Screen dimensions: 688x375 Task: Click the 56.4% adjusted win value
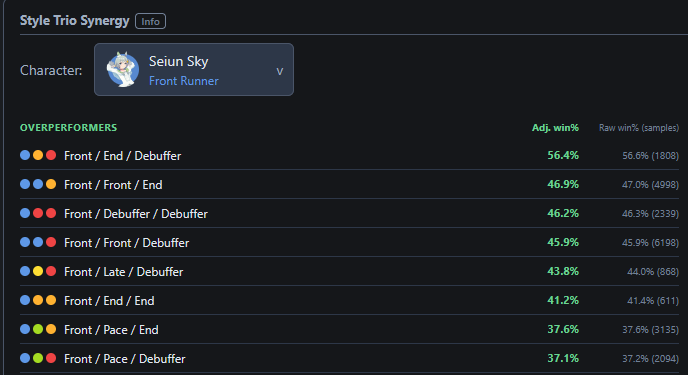coord(563,155)
